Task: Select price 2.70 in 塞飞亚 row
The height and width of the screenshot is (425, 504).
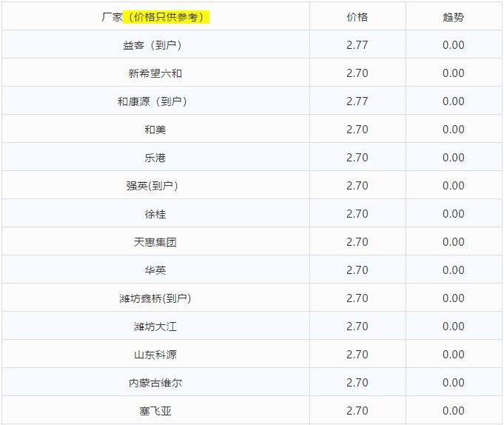Action: [357, 411]
